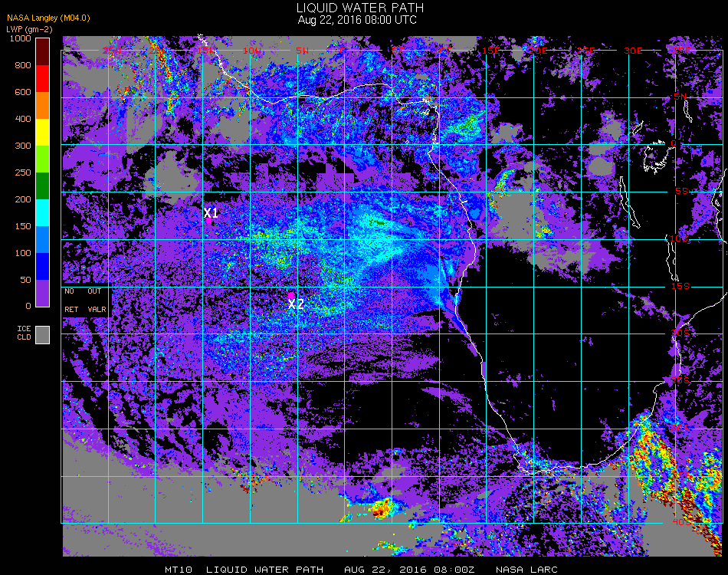Select the purple 0-50 legend swatch
Screen dimensions: 728x575
pos(43,293)
